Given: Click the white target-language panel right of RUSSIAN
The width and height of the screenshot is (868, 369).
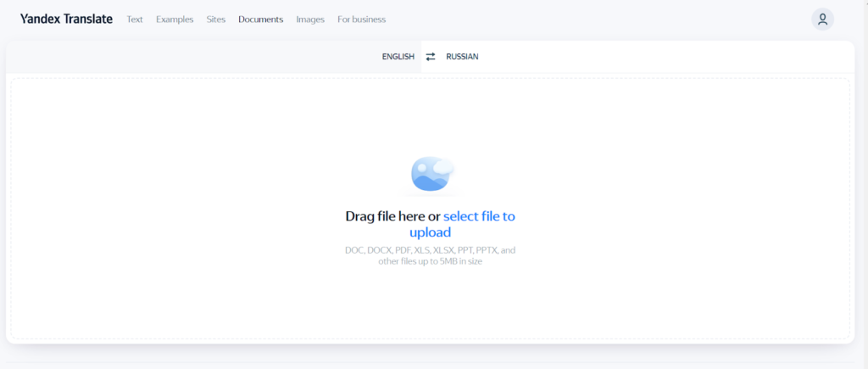Looking at the screenshot, I should pyautogui.click(x=661, y=57).
